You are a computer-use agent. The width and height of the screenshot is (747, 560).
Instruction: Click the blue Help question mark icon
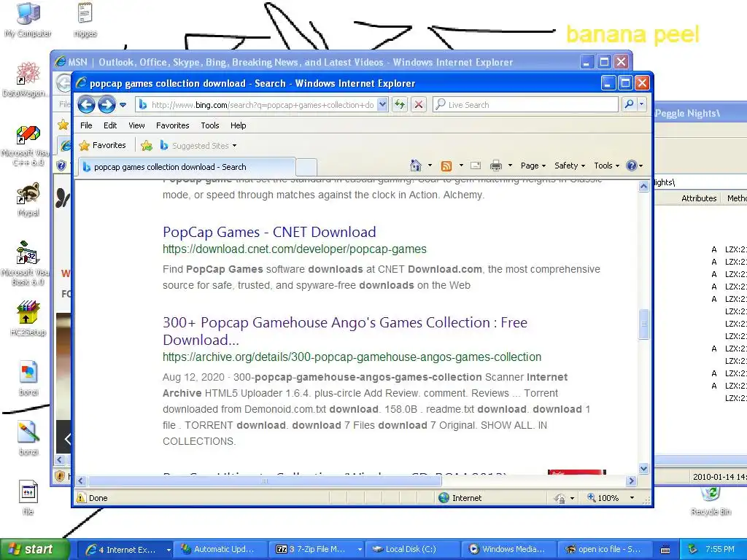pos(632,166)
